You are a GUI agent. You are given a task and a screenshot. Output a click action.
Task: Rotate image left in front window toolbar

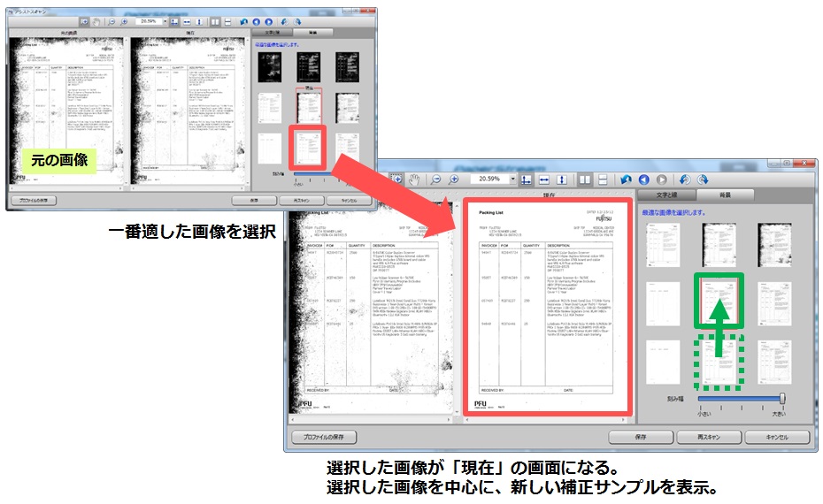685,179
